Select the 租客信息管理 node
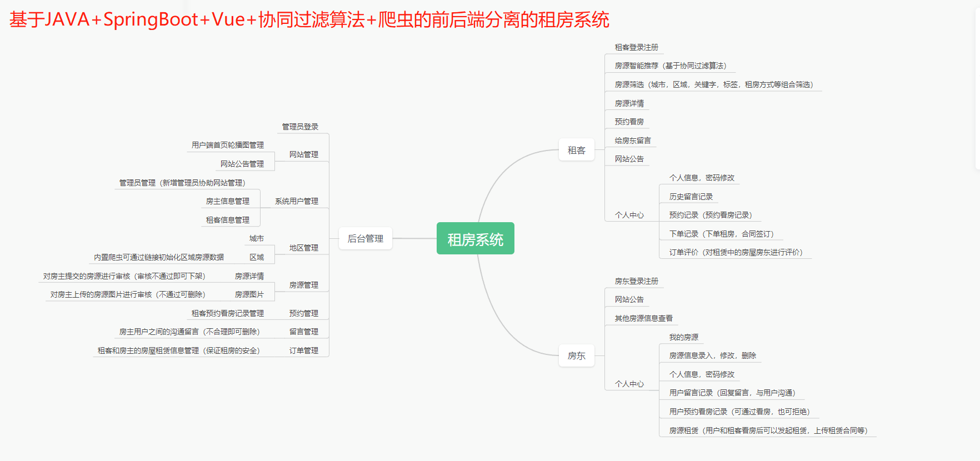Screen dimensions: 980x461 click(x=228, y=221)
